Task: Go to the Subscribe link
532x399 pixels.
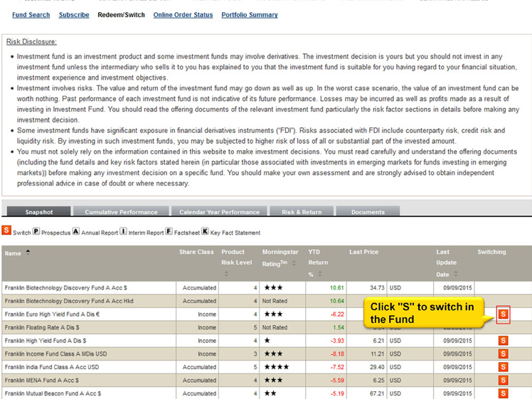Action: [74, 15]
